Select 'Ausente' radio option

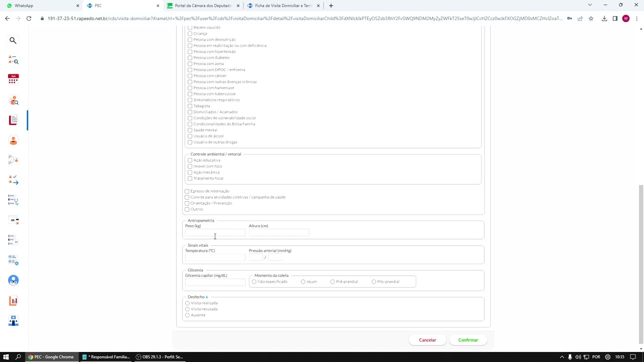pos(187,315)
